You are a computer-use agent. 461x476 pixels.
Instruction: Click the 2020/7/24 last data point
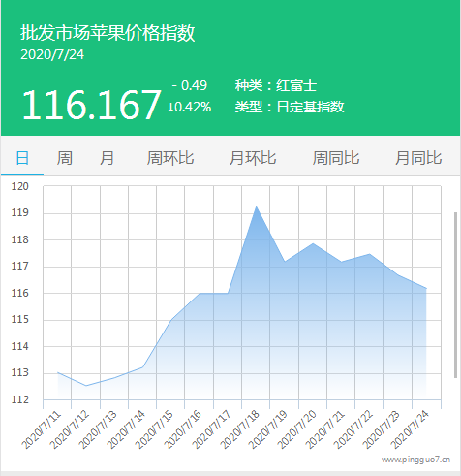(426, 288)
